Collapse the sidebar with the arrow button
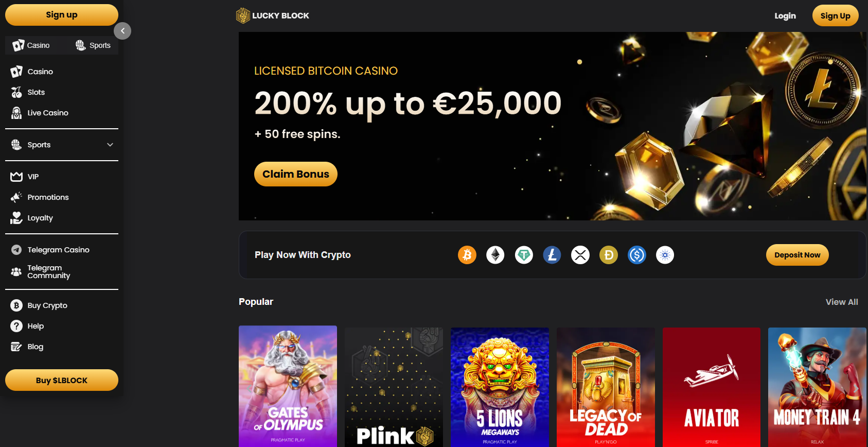 coord(122,31)
